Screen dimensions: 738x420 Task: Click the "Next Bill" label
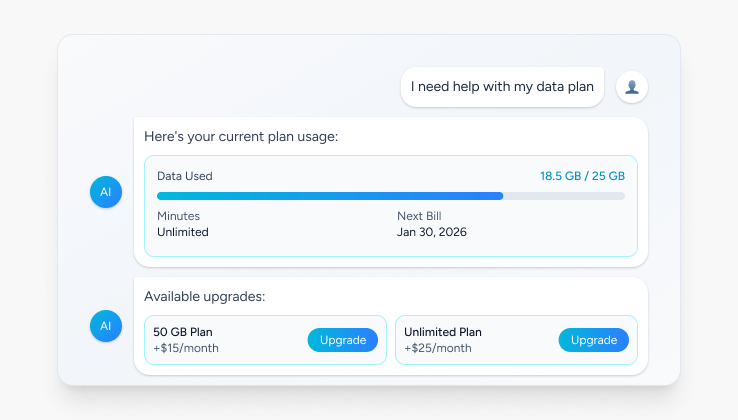click(x=419, y=216)
